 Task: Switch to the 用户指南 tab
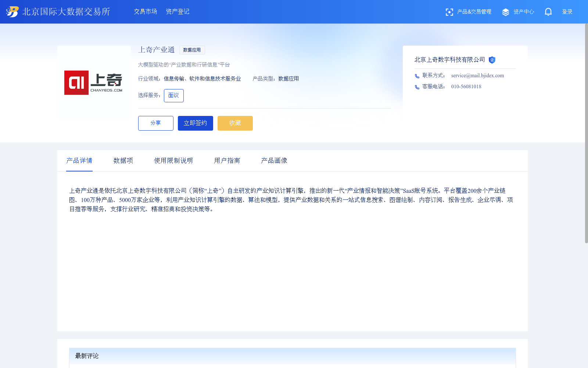(x=227, y=161)
